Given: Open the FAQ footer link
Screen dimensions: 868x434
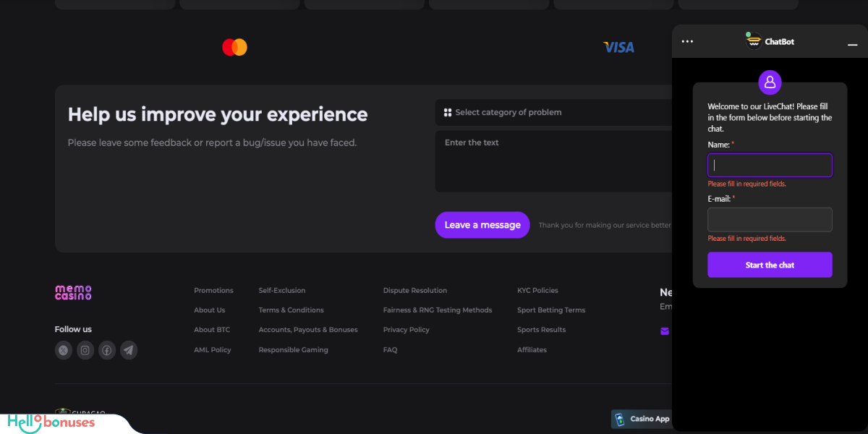Looking at the screenshot, I should point(390,349).
